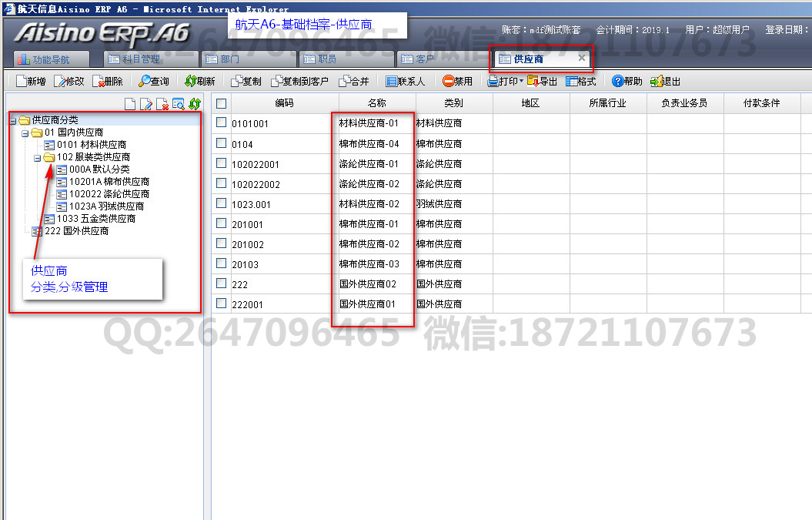Viewport: 812px width, 520px height.
Task: Open 帮助 (Help) from the toolbar
Action: coord(617,81)
